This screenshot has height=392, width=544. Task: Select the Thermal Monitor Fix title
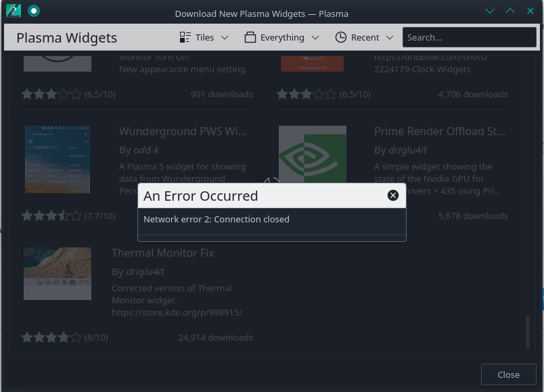pyautogui.click(x=162, y=253)
